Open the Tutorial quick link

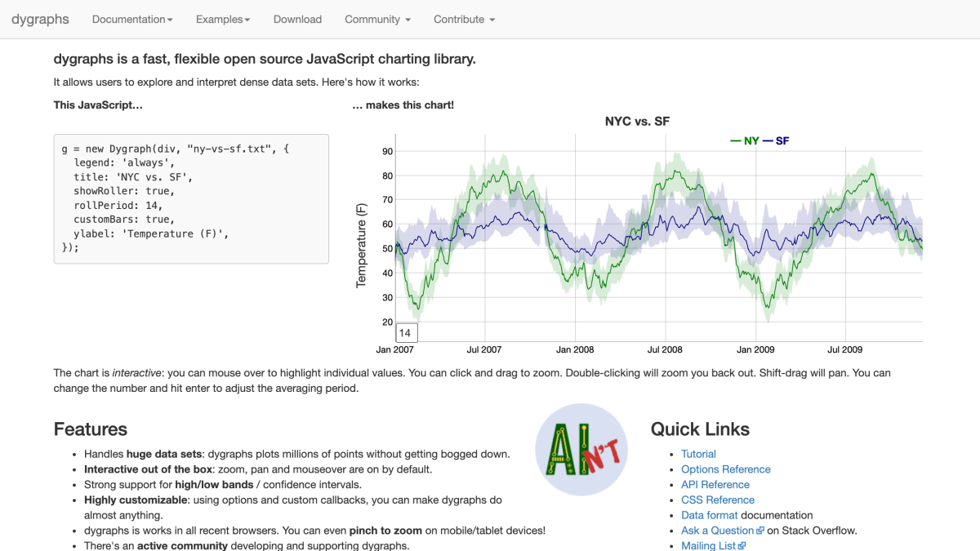click(698, 454)
